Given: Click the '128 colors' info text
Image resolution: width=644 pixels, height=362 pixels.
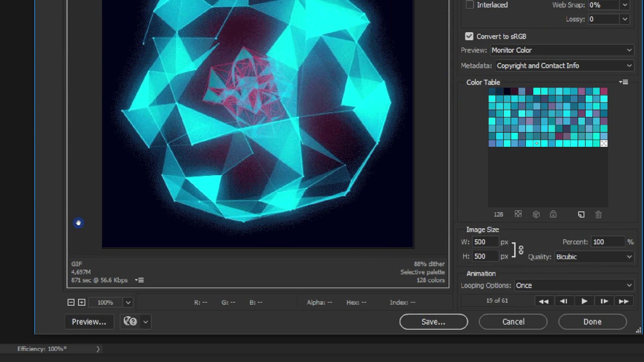Looking at the screenshot, I should point(431,280).
